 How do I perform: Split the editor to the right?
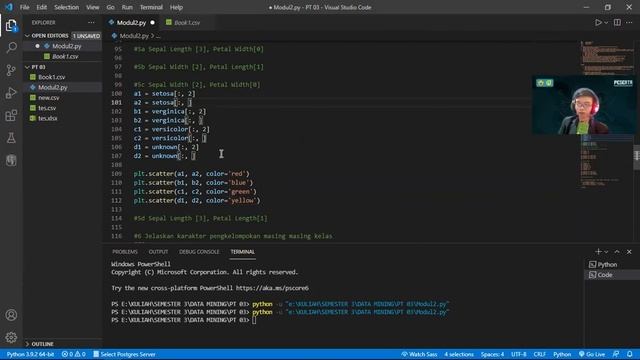[x=617, y=23]
